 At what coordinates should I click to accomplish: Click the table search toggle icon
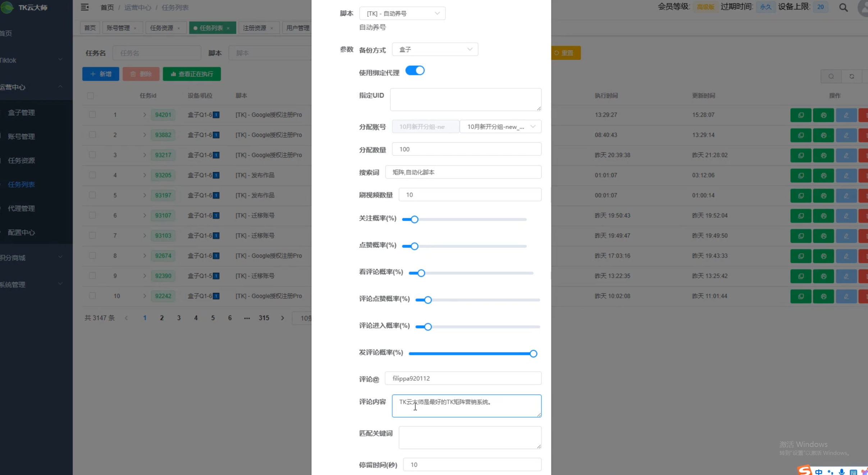point(831,76)
